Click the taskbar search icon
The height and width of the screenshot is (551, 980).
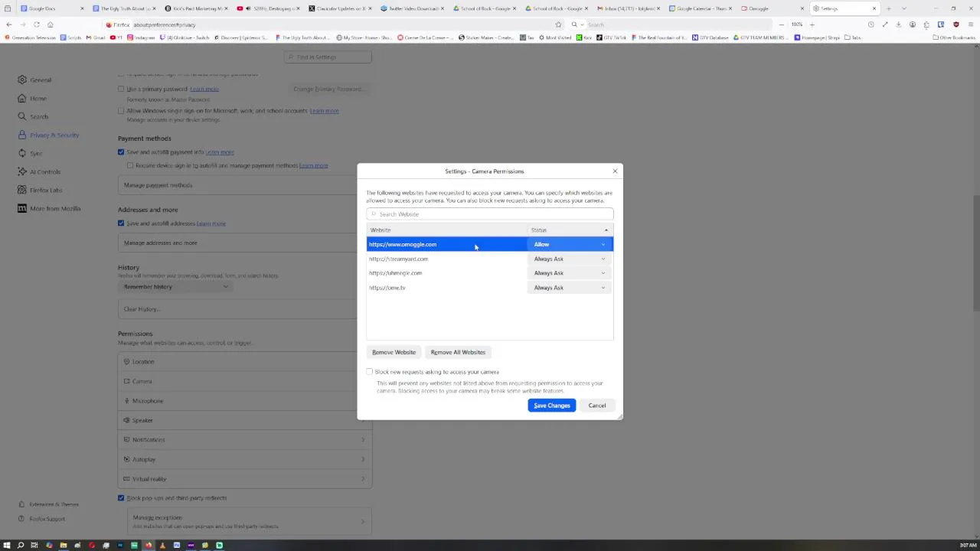(21, 546)
